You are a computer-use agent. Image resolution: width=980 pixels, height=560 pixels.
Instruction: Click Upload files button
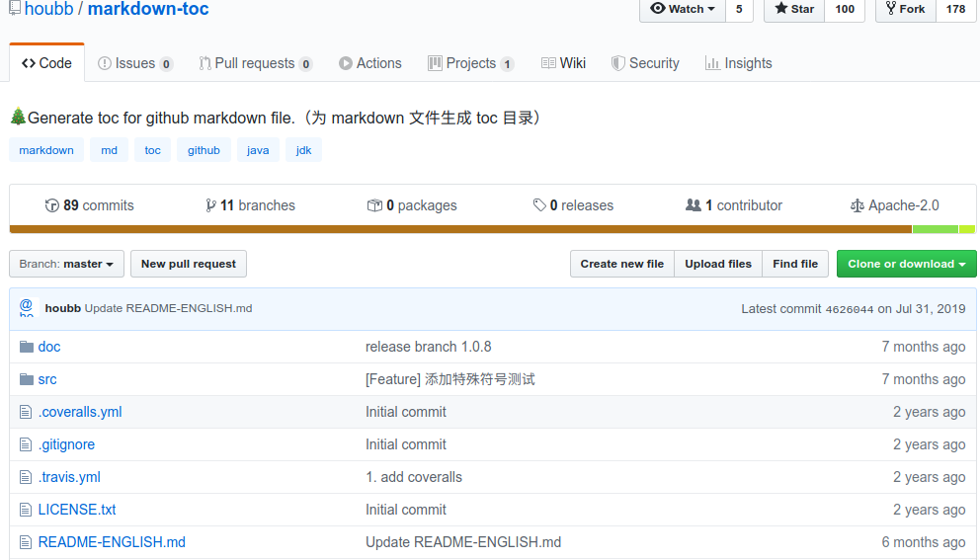pyautogui.click(x=718, y=264)
